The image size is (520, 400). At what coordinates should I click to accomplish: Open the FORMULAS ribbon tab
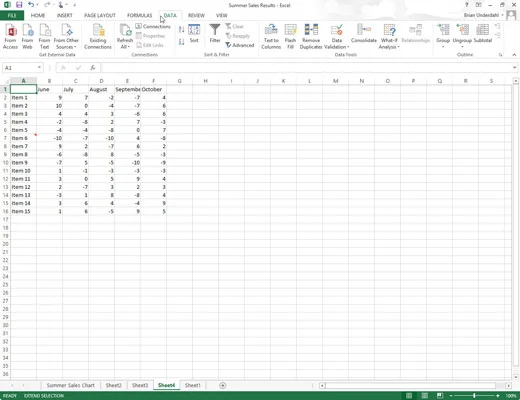click(x=139, y=15)
